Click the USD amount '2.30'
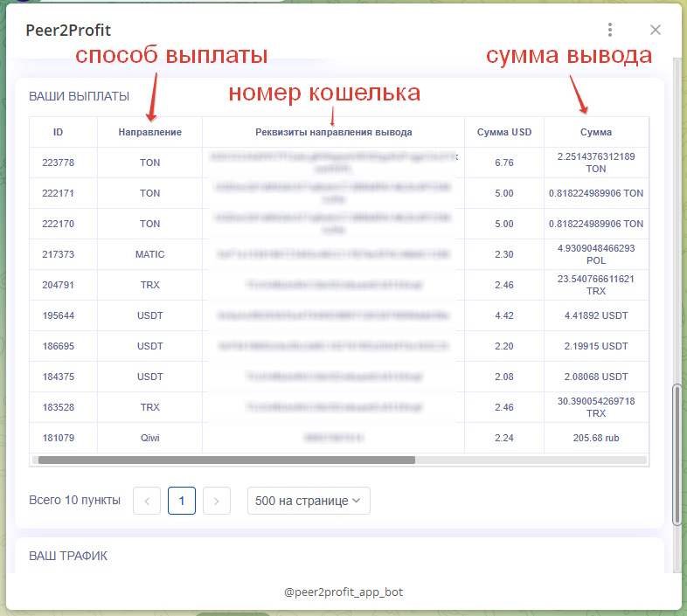This screenshot has width=687, height=616. tap(503, 254)
